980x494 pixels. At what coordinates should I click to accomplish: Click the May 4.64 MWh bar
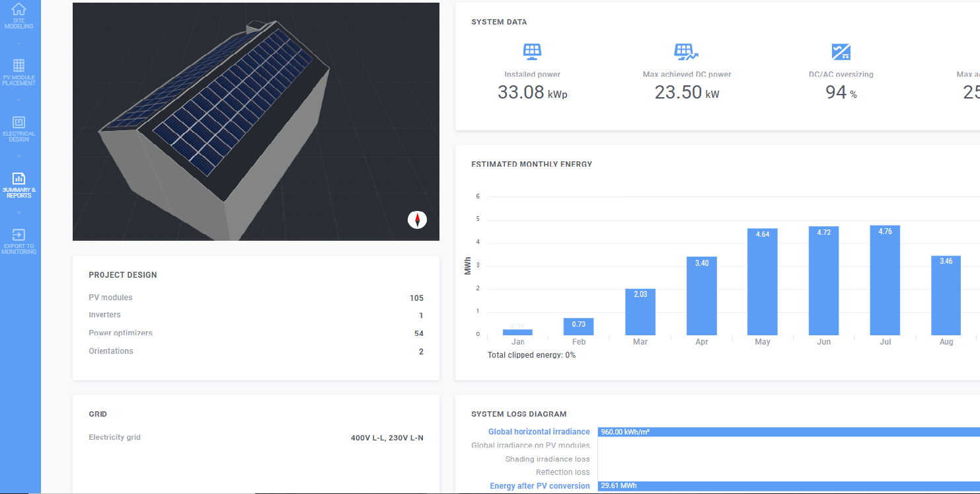[x=762, y=282]
